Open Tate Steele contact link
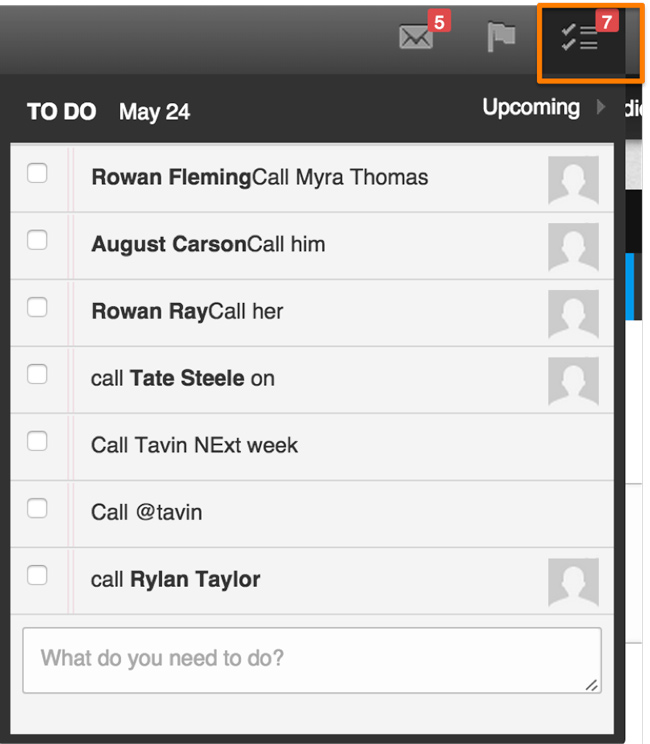The height and width of the screenshot is (744, 650). point(187,379)
